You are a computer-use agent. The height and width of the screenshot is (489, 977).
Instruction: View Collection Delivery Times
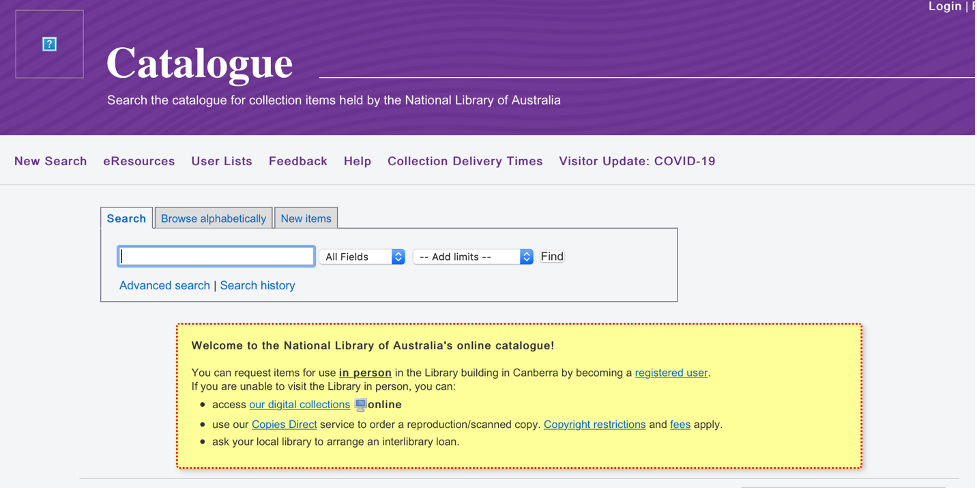pos(465,161)
